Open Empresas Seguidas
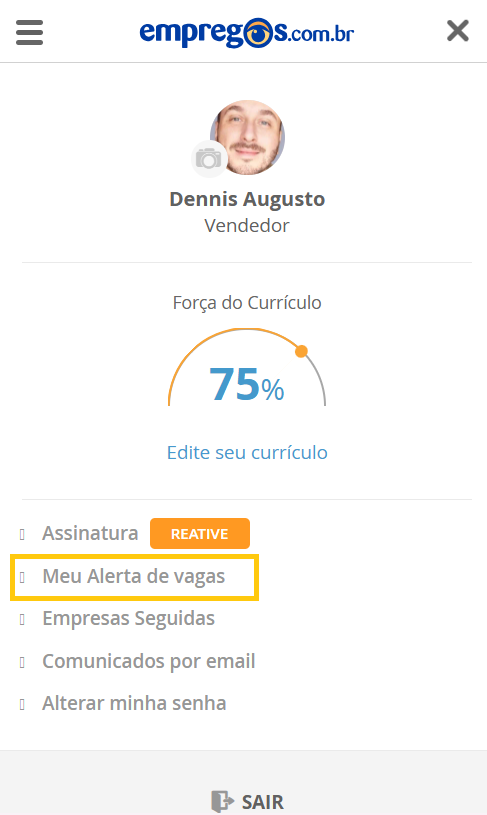Viewport: 487px width, 815px height. coord(128,619)
